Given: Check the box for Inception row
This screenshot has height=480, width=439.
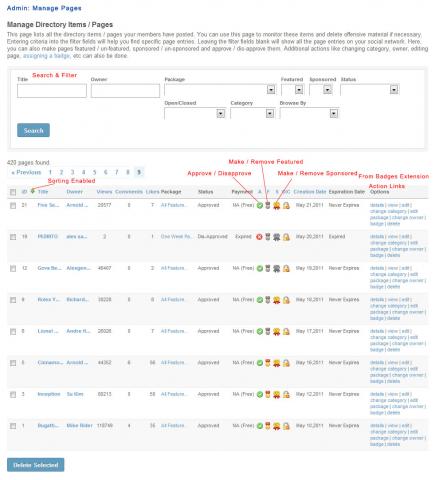Looking at the screenshot, I should [x=13, y=394].
